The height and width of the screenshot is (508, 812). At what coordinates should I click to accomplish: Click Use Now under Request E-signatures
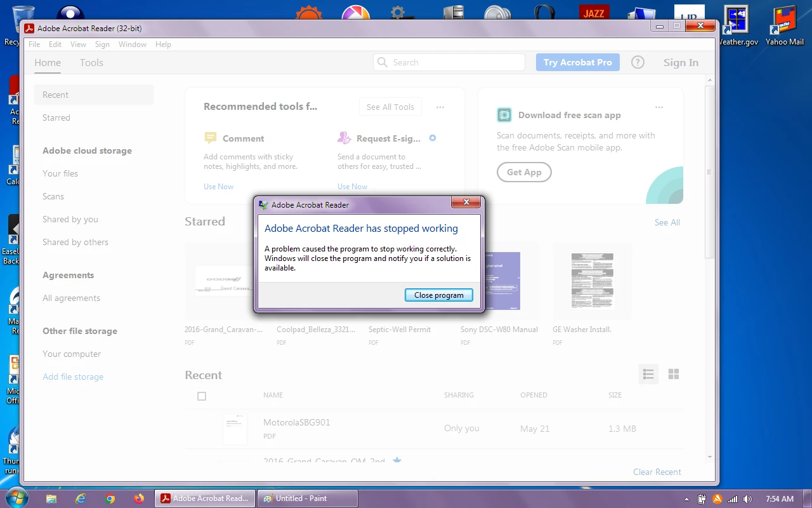point(352,187)
